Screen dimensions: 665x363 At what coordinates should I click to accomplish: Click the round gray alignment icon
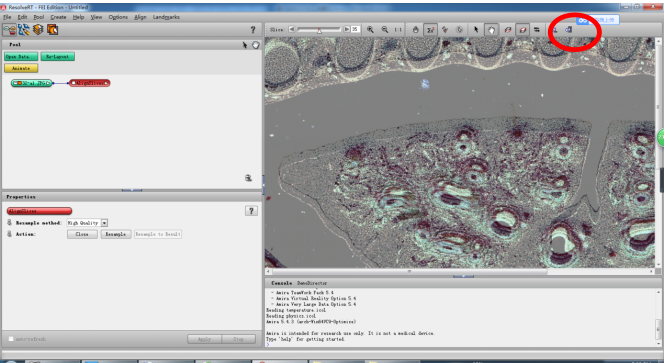click(x=459, y=29)
